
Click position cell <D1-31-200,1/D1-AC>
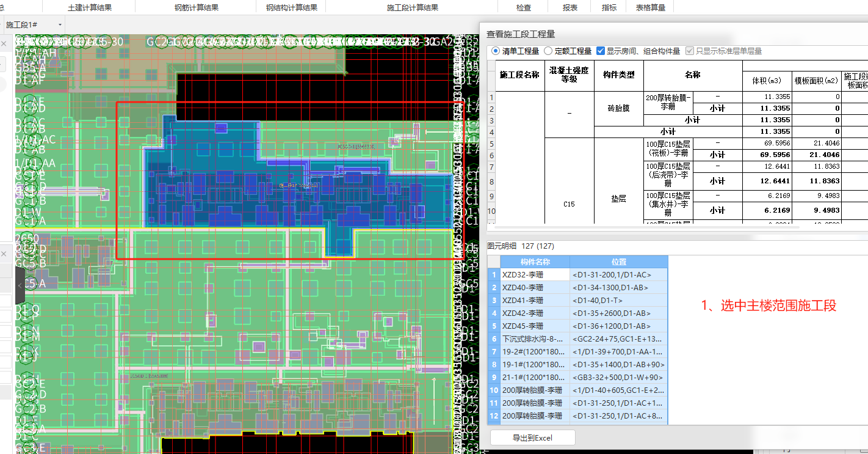click(x=619, y=275)
